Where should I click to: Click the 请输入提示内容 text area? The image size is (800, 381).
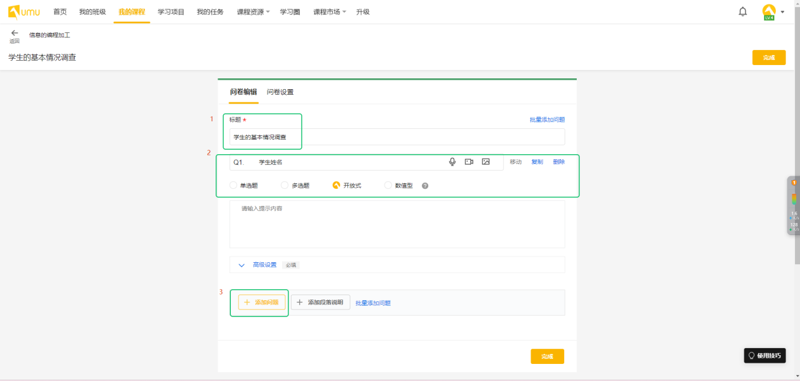click(x=397, y=224)
